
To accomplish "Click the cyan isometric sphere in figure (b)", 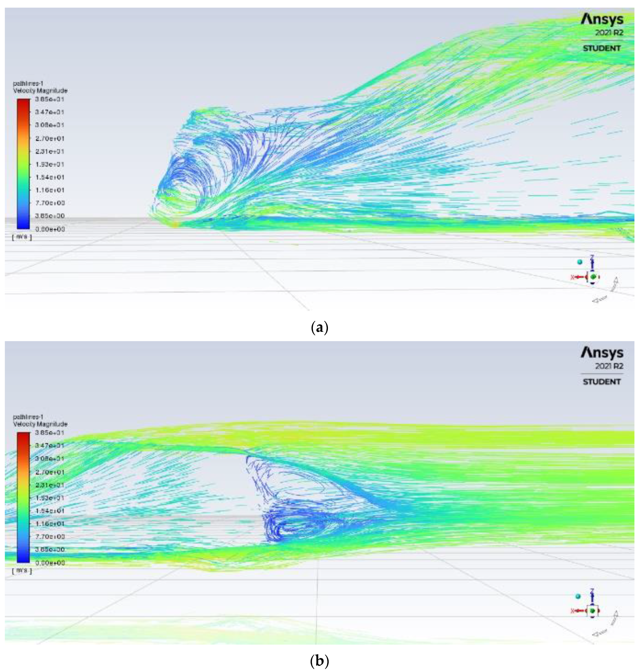I will tap(579, 596).
